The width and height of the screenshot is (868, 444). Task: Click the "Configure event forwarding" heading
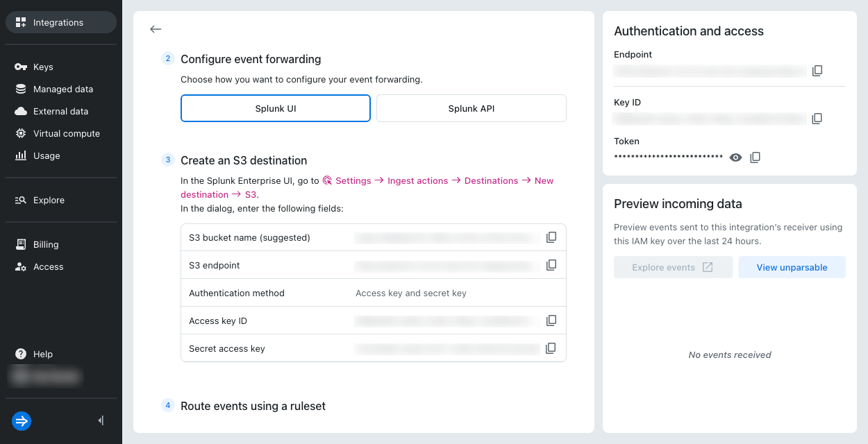[251, 59]
